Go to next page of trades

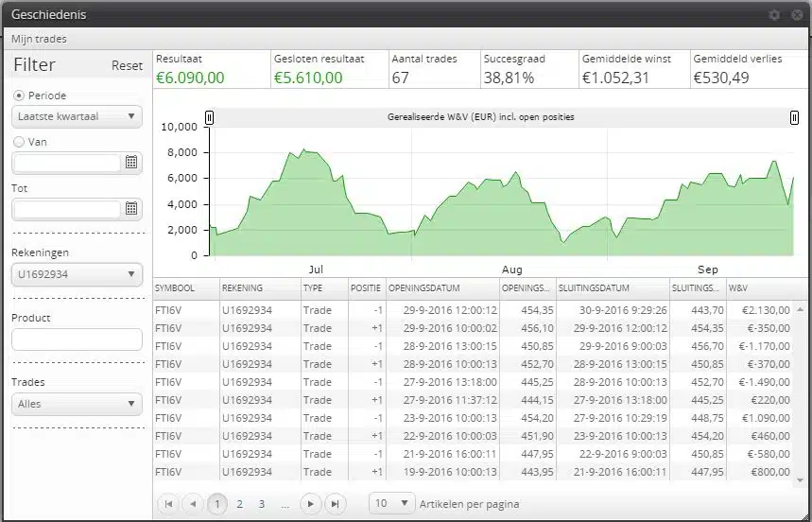[310, 504]
